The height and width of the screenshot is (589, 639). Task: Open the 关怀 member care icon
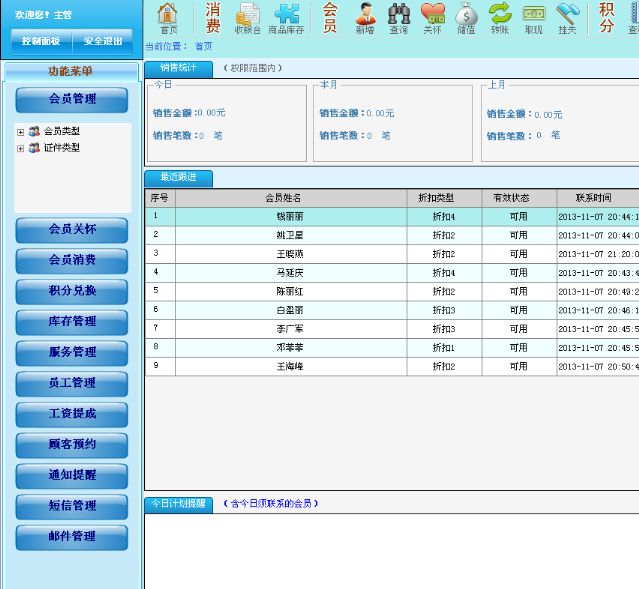pyautogui.click(x=432, y=17)
